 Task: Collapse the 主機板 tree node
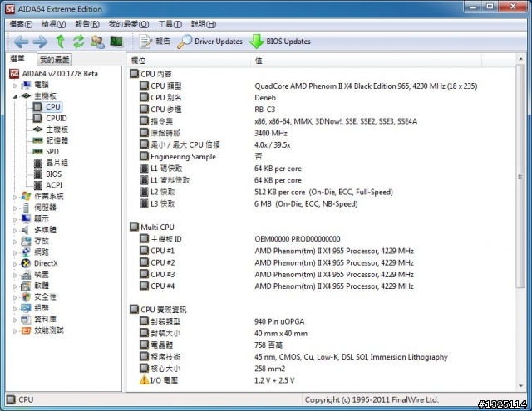[15, 96]
